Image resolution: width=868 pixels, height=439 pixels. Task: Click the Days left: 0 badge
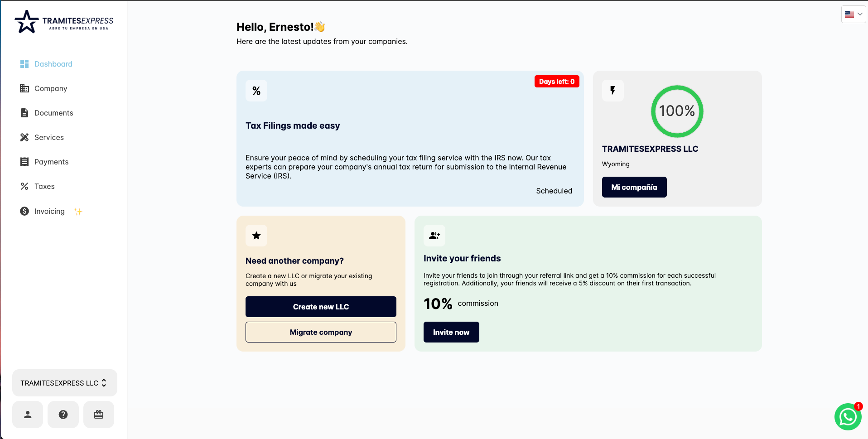[557, 82]
